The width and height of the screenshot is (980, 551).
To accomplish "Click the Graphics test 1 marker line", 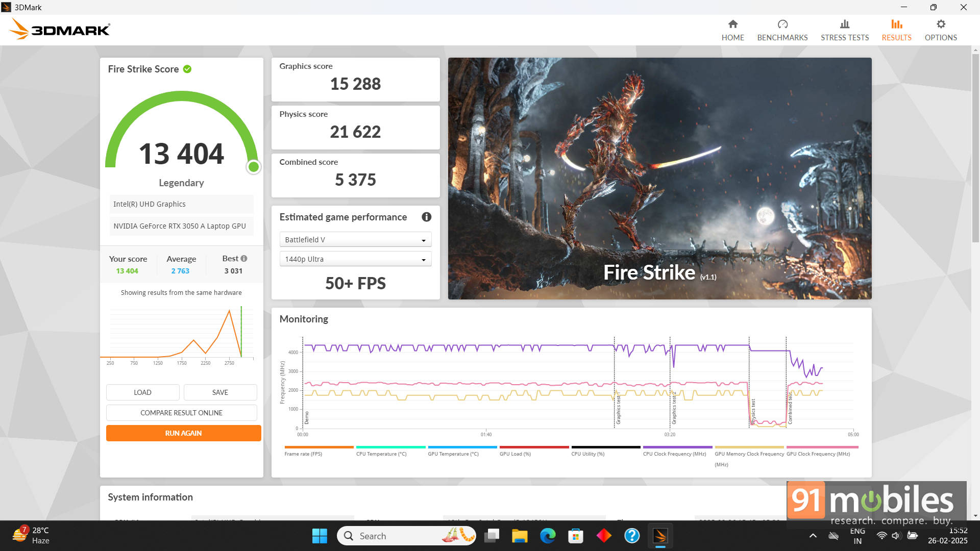I will pyautogui.click(x=615, y=383).
